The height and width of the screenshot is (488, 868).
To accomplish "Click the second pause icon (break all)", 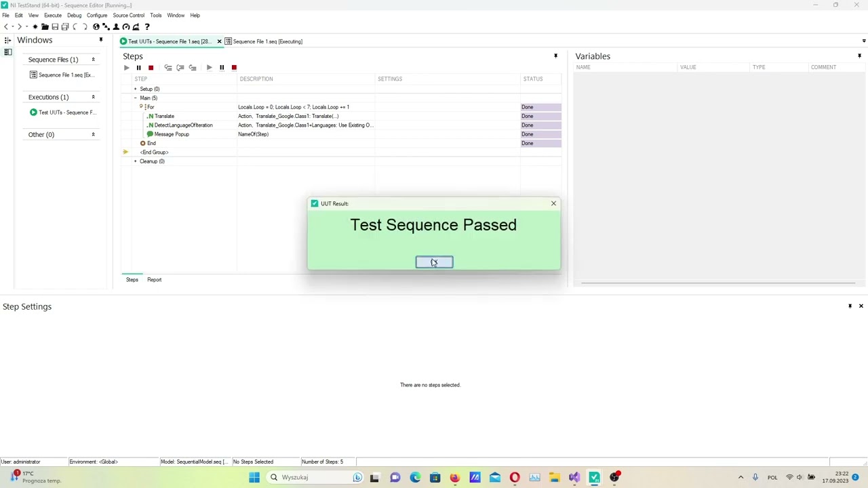I will pos(222,68).
